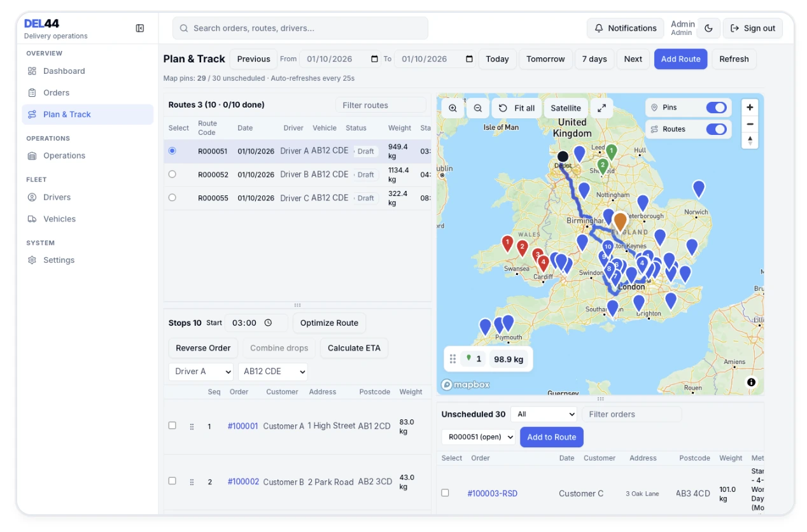
Task: Click the Mapbox minus zoom control
Action: click(x=750, y=124)
